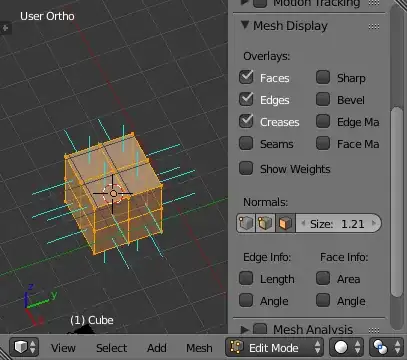Click the Mesh Display panel drag grip
The width and height of the screenshot is (407, 360).
click(374, 27)
